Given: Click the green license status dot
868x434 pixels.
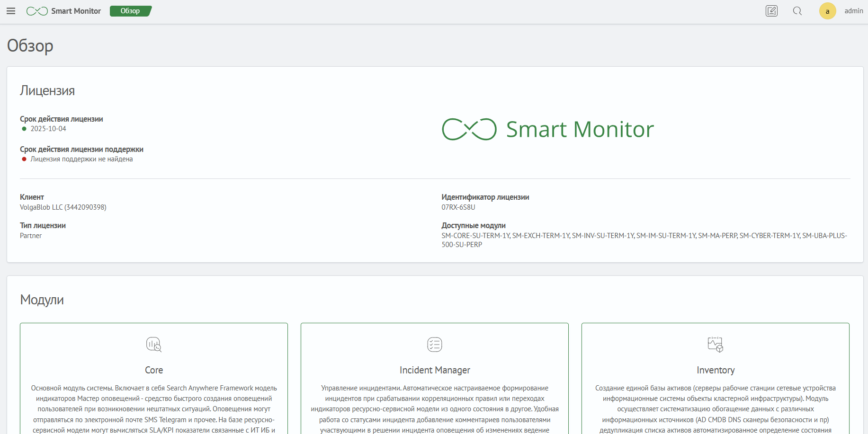Looking at the screenshot, I should point(24,129).
